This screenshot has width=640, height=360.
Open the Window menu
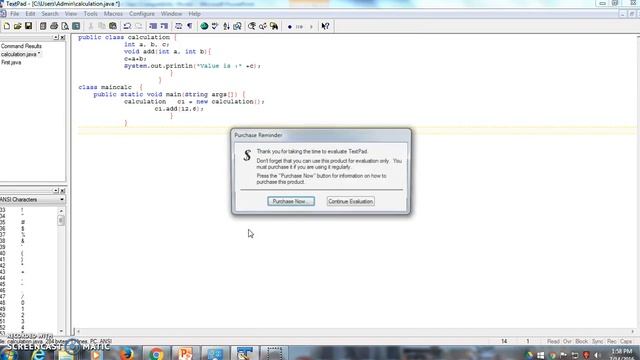(x=171, y=13)
